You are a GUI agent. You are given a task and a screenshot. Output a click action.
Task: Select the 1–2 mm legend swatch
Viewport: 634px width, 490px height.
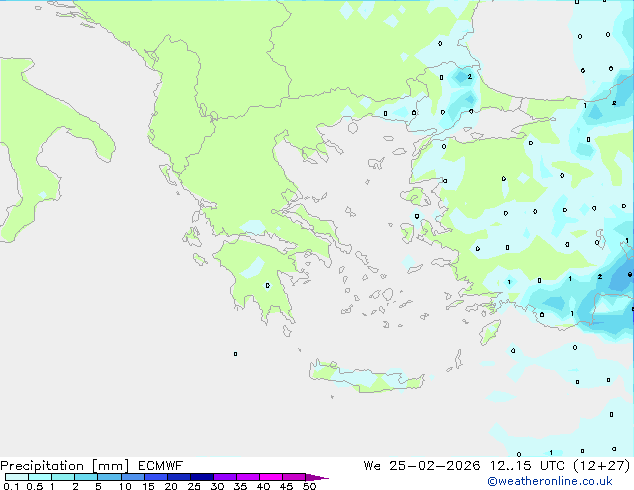click(x=63, y=477)
